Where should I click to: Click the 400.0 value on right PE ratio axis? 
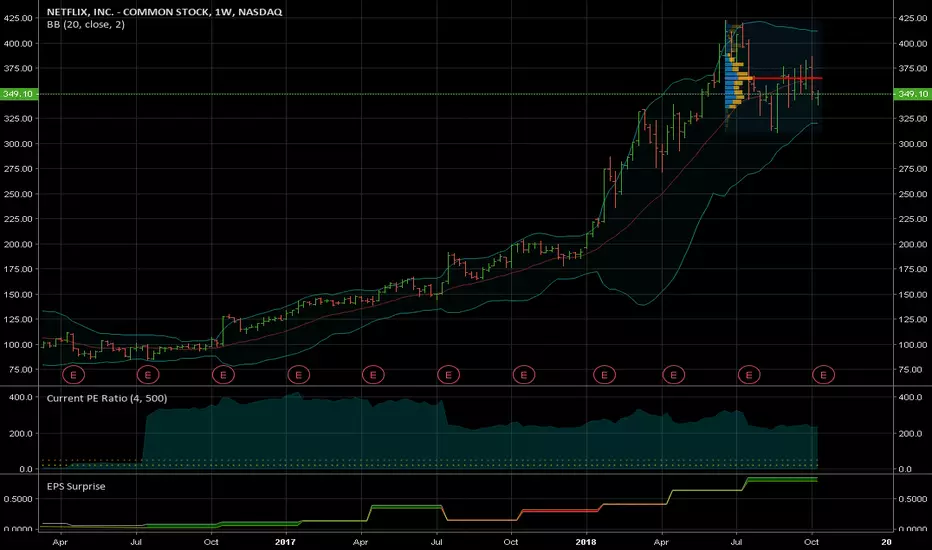pyautogui.click(x=910, y=397)
